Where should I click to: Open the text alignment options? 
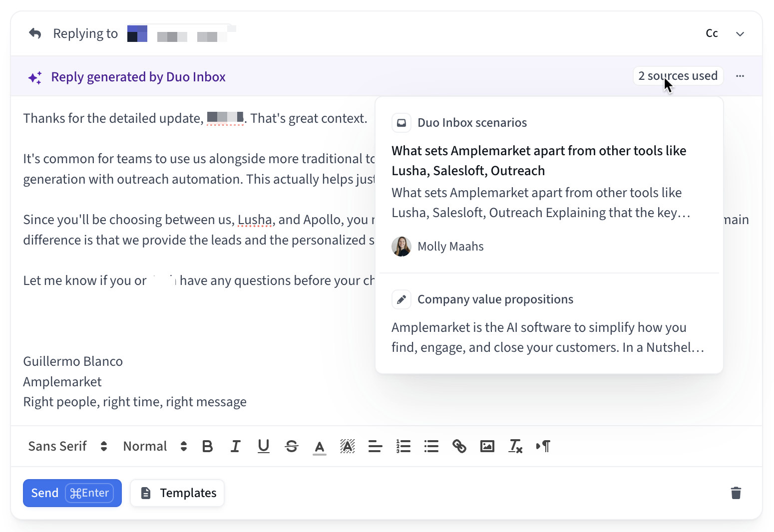pyautogui.click(x=376, y=446)
